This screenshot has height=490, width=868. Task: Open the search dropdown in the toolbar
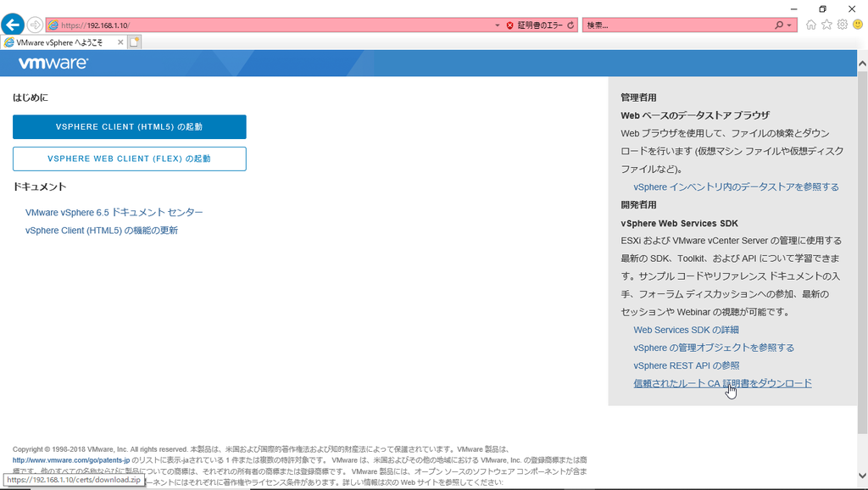tap(788, 25)
